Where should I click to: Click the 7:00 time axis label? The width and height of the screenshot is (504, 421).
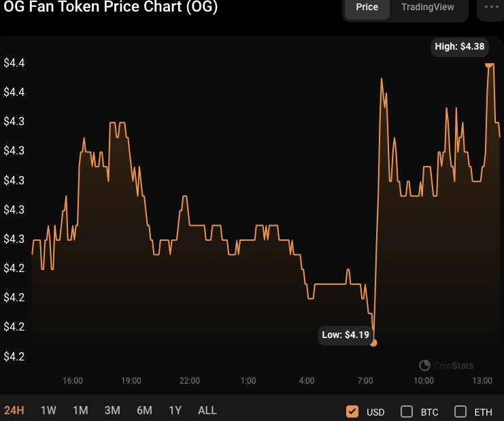365,381
